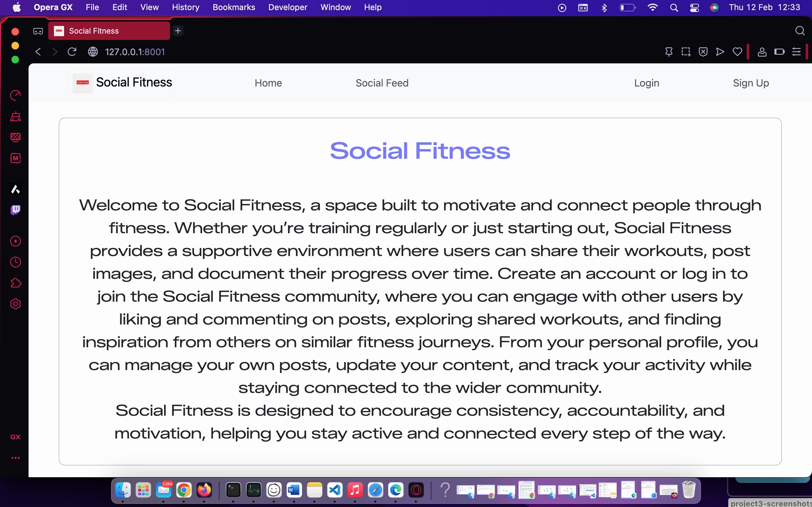Open the Login page
This screenshot has height=507, width=812.
[646, 83]
